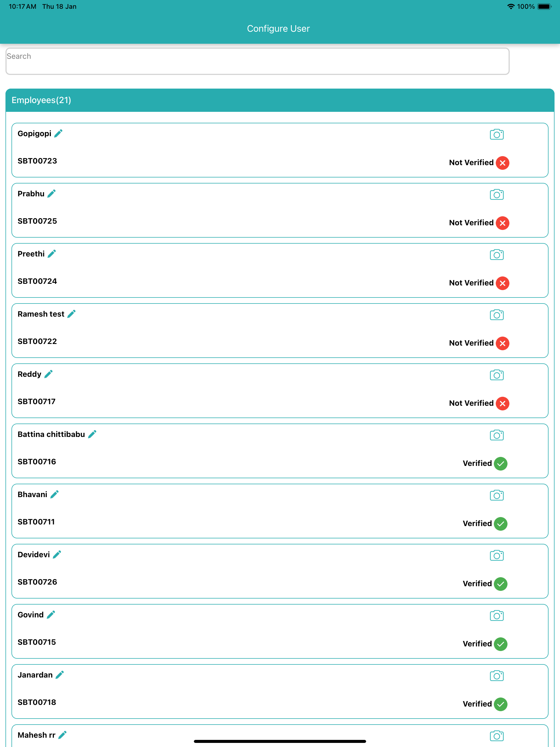Click the Employees(21) section header
The height and width of the screenshot is (747, 560).
(280, 100)
